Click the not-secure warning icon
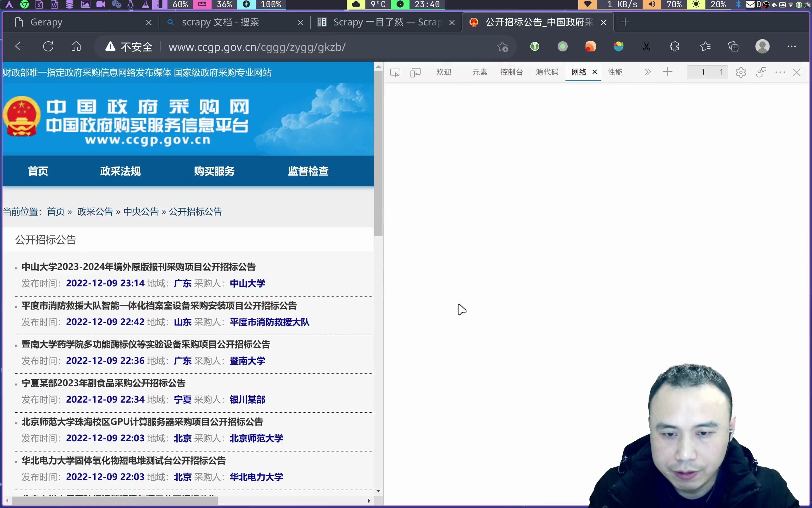Image resolution: width=812 pixels, height=508 pixels. point(110,46)
